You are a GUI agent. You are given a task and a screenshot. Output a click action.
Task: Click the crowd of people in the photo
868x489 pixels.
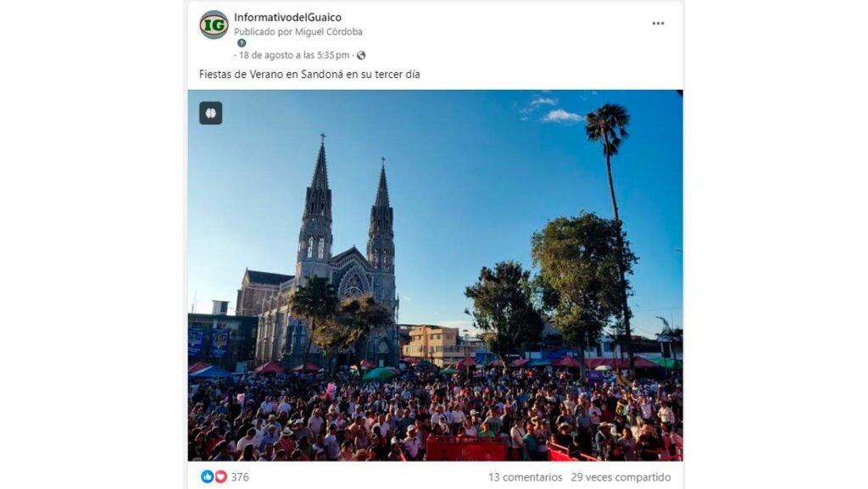point(435,415)
